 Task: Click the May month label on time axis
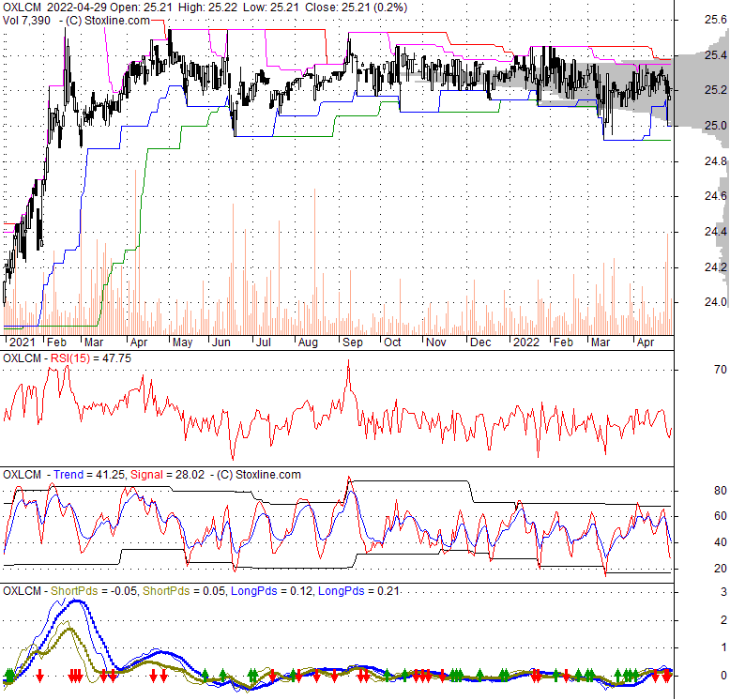pos(182,342)
